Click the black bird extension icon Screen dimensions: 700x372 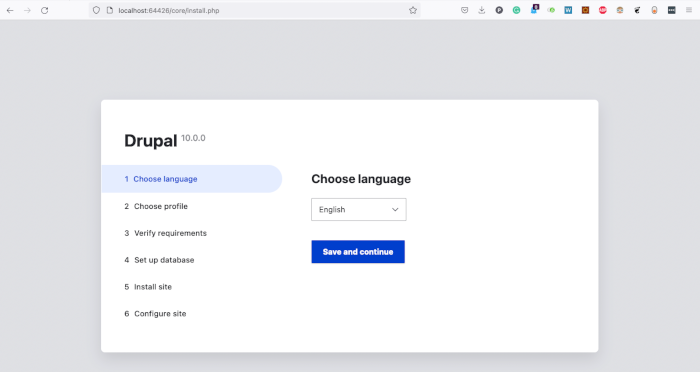coord(637,10)
